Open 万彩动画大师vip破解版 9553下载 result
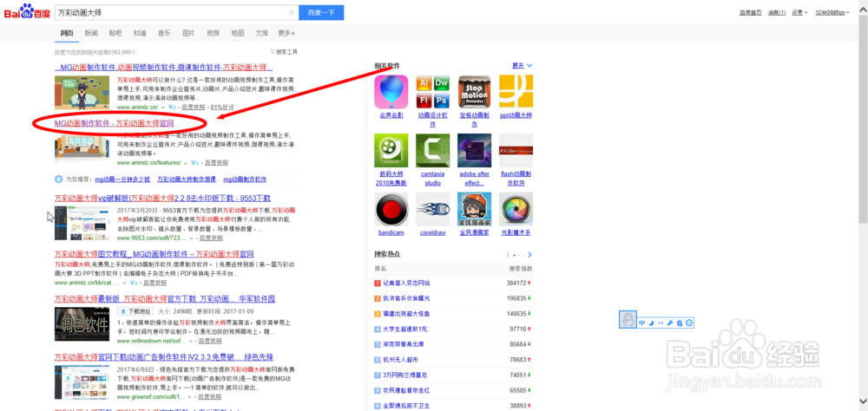868x411 pixels. click(x=162, y=198)
